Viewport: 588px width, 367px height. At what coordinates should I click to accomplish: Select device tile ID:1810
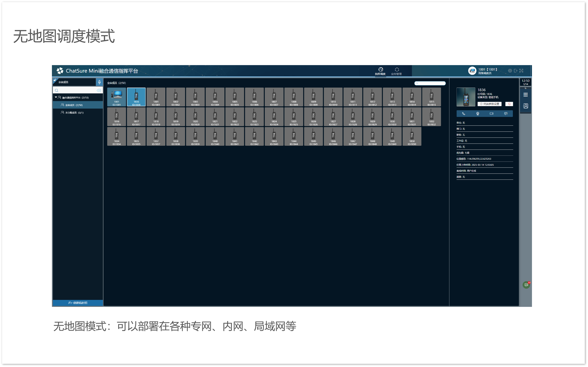tap(333, 97)
